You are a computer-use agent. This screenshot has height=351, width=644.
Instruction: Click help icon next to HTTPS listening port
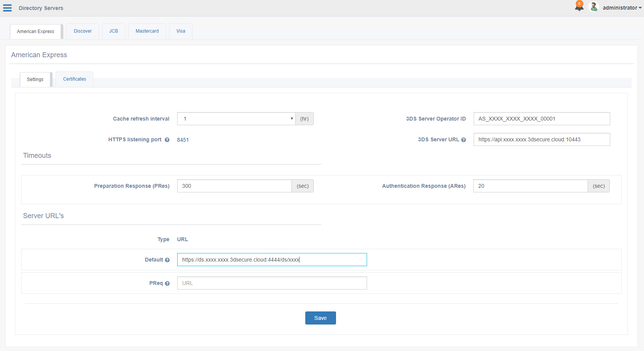(x=167, y=140)
